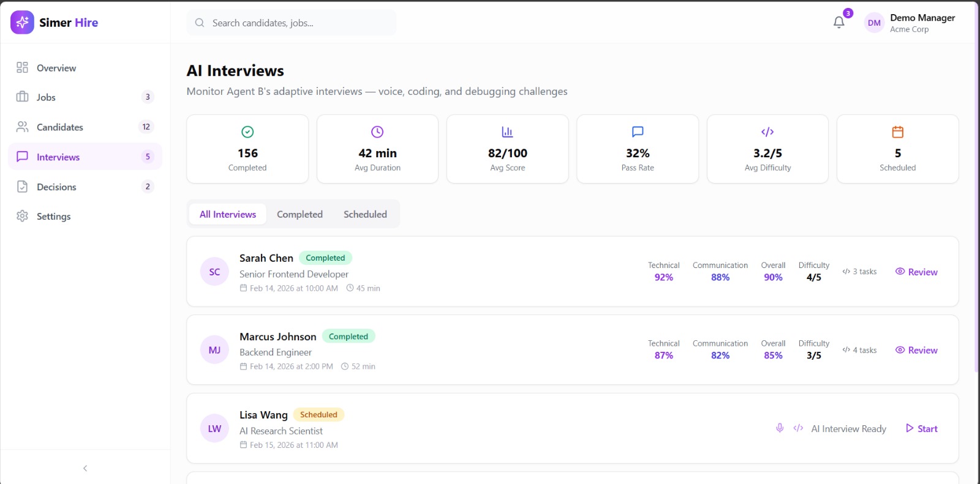The width and height of the screenshot is (980, 484).
Task: Click the DM user avatar
Action: click(x=874, y=23)
